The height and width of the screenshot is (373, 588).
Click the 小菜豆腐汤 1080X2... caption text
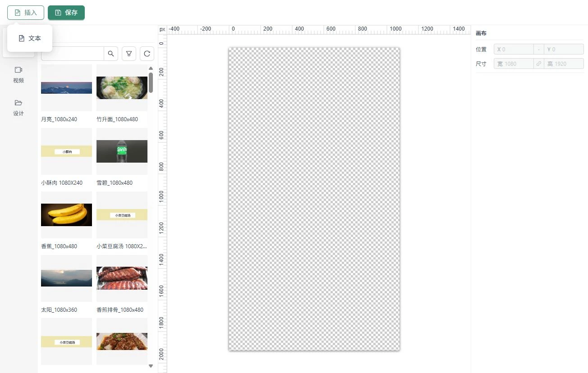[x=122, y=246]
